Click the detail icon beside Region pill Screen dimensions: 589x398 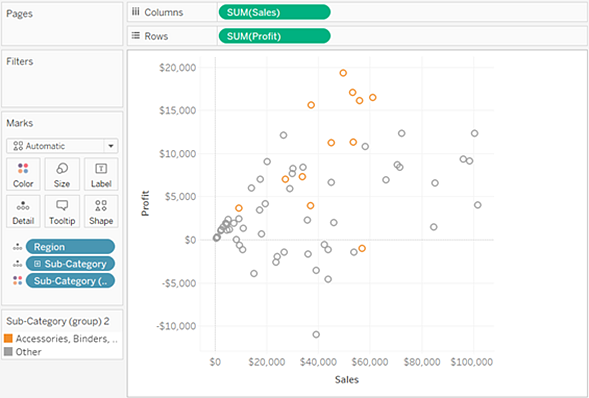pyautogui.click(x=17, y=247)
